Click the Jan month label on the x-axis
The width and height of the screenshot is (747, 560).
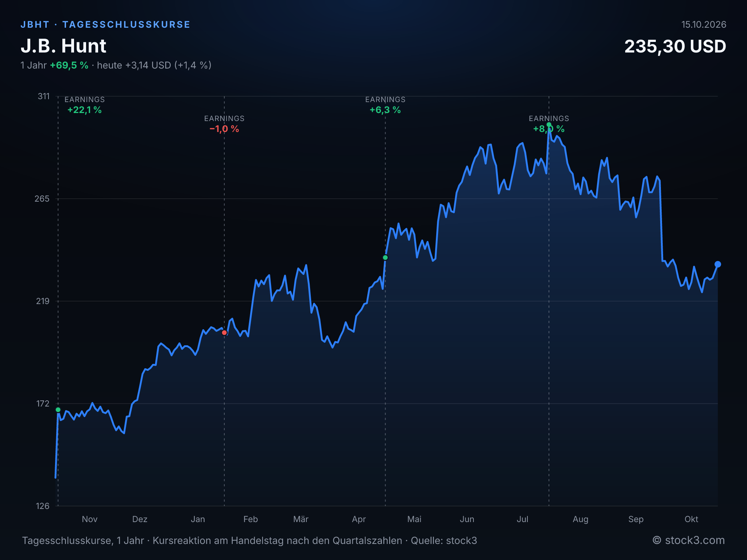click(x=198, y=519)
